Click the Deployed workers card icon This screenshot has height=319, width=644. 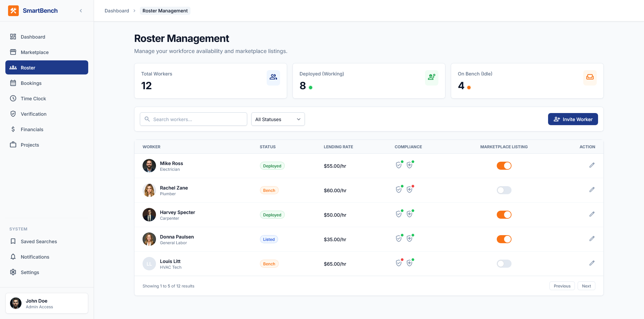click(431, 77)
